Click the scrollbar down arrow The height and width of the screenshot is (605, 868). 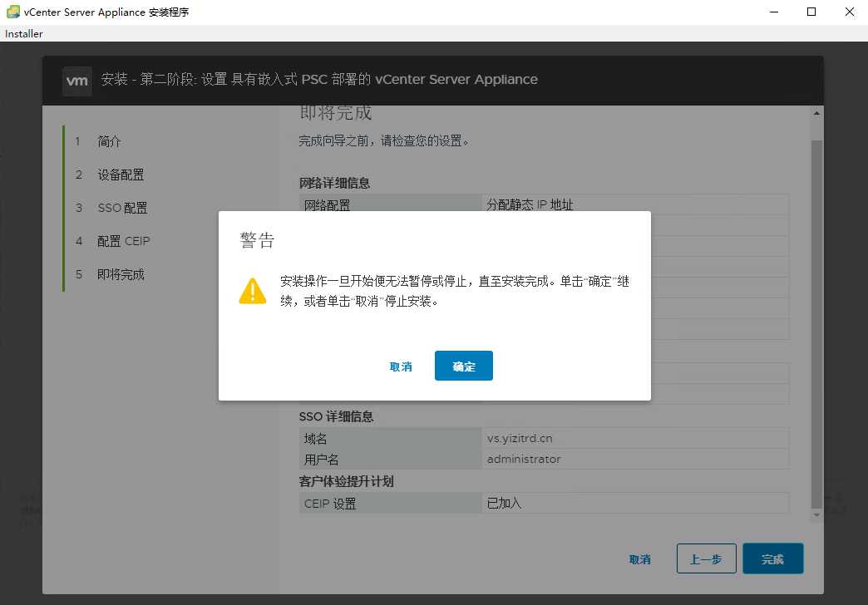tap(816, 514)
